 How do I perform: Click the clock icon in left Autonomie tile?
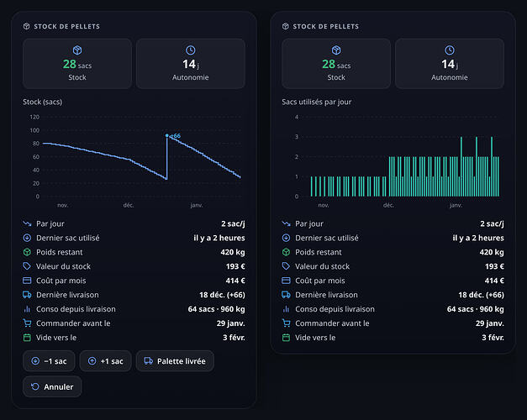tap(191, 50)
